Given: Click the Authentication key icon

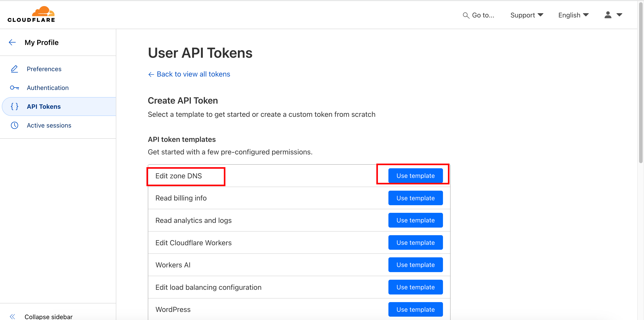Looking at the screenshot, I should coord(15,88).
